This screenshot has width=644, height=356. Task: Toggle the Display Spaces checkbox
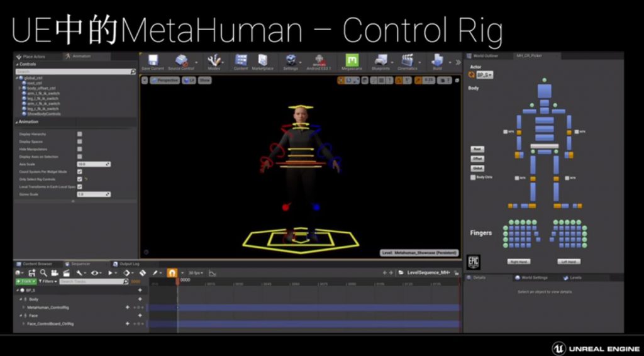[x=79, y=142]
